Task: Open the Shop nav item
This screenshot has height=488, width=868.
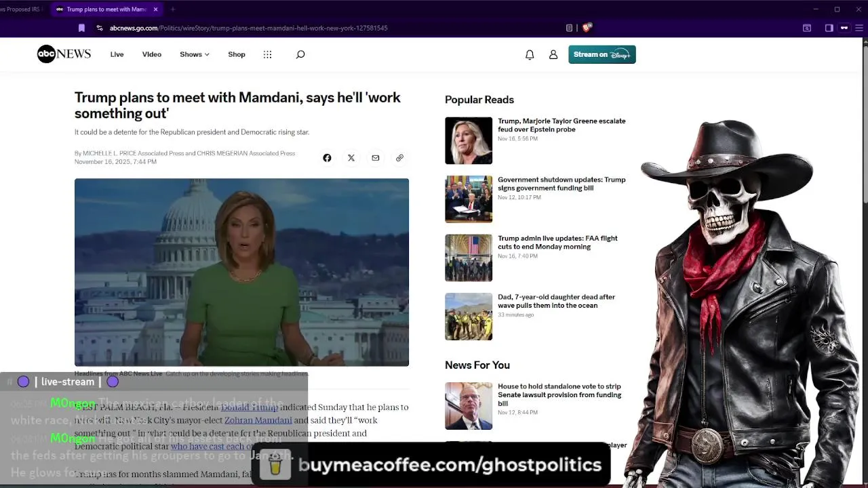Action: [237, 54]
